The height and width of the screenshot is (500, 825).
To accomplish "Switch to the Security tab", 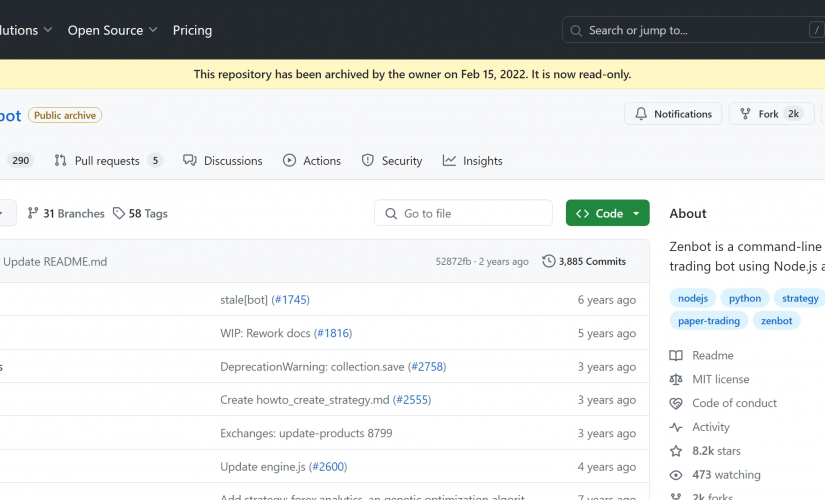I will (392, 161).
